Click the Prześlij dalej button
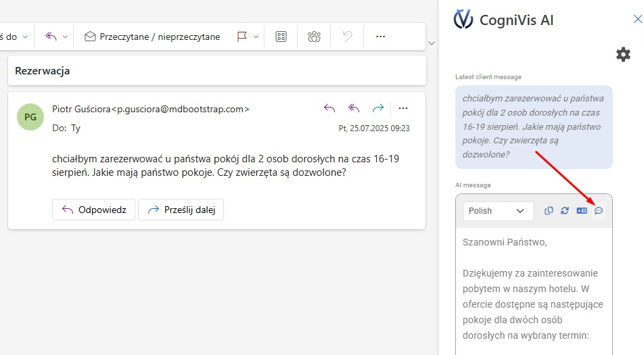Viewport: 644px width, 355px height. point(181,210)
